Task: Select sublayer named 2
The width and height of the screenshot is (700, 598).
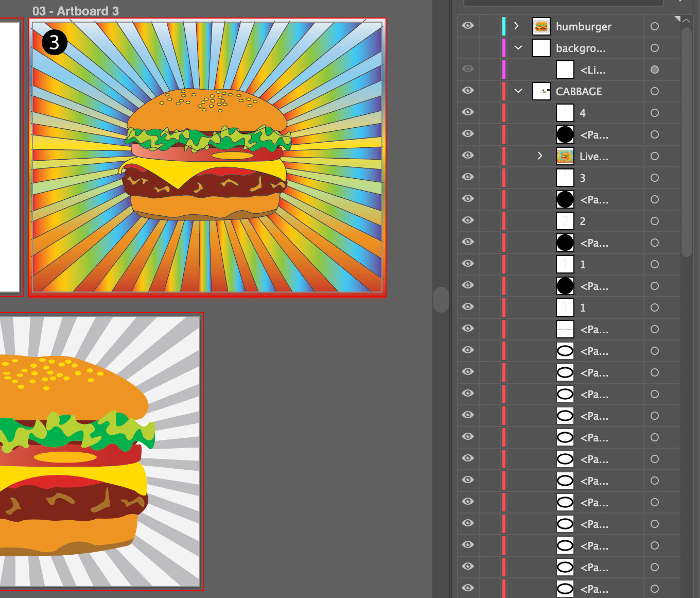Action: click(x=583, y=221)
